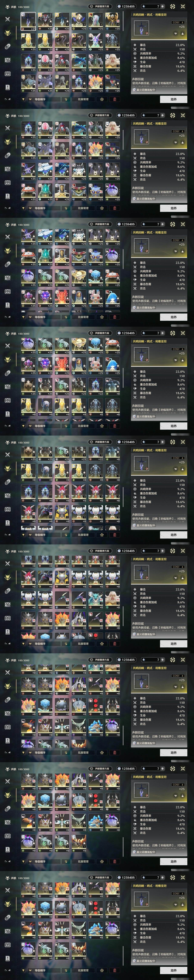Viewport: 194px width, 980px height.
Task: Toggle the ascending/descending sort arrows button, topmost panel
Action: point(66,99)
